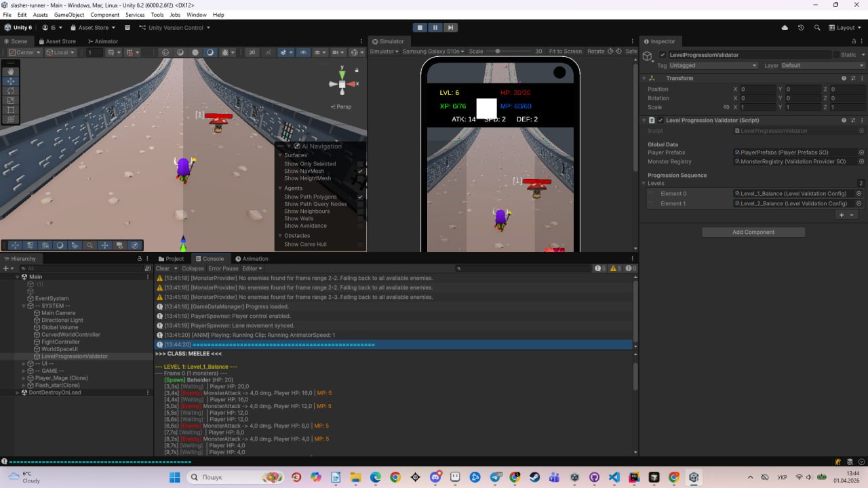Select the Scale tool in Scene overlay
The width and height of the screenshot is (868, 488).
point(11,100)
